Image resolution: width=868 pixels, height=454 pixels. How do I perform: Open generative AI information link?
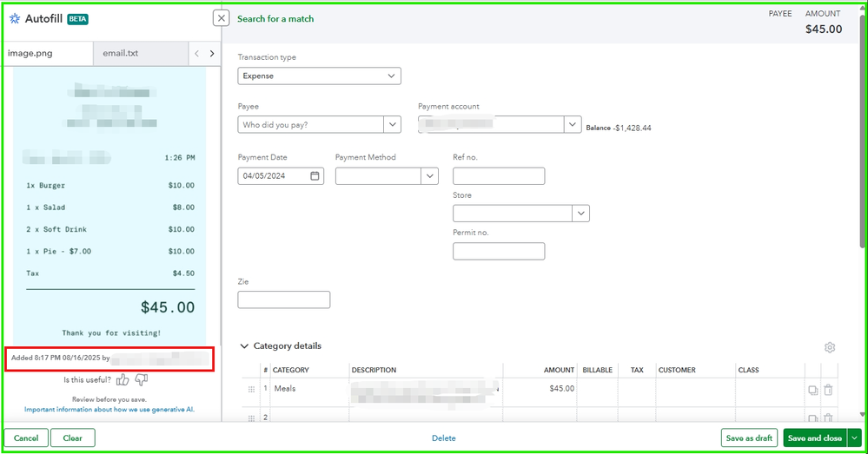(109, 409)
